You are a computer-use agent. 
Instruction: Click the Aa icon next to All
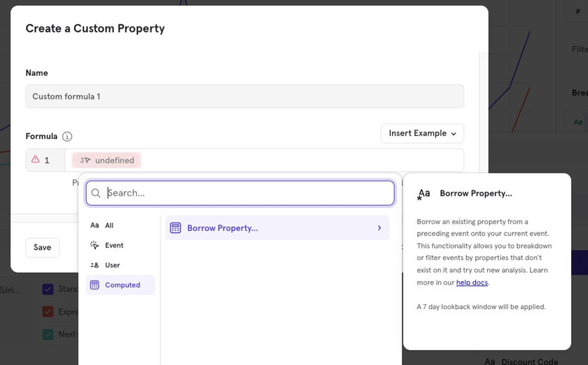95,225
